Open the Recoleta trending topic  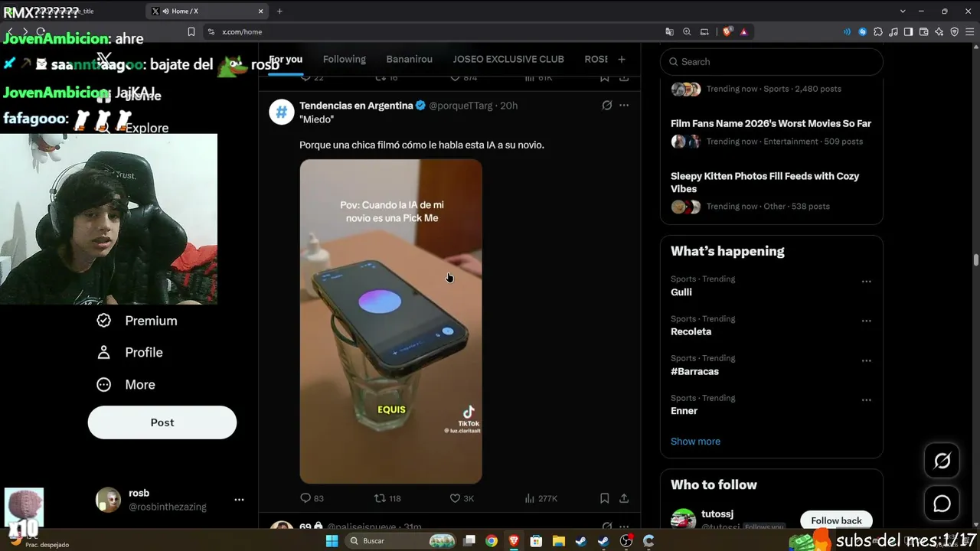click(691, 331)
